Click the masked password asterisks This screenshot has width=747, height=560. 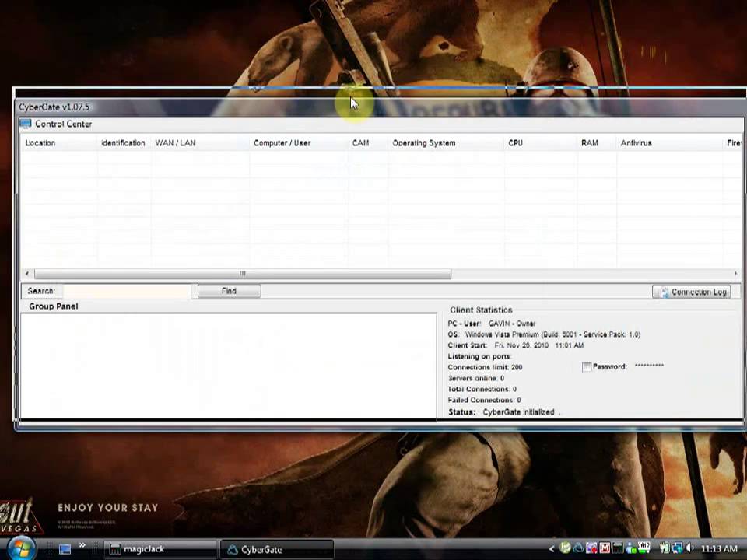[x=649, y=366]
